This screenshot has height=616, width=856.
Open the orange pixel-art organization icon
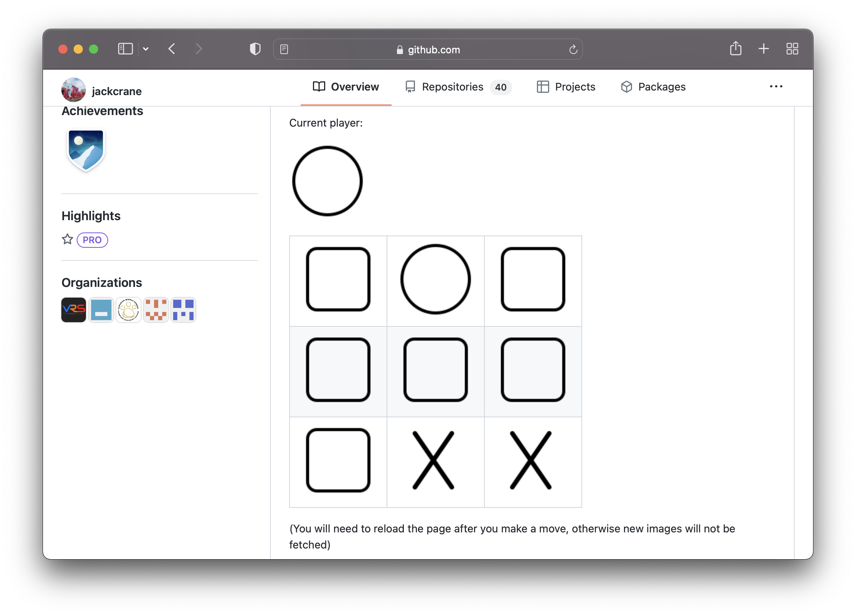[x=155, y=310]
